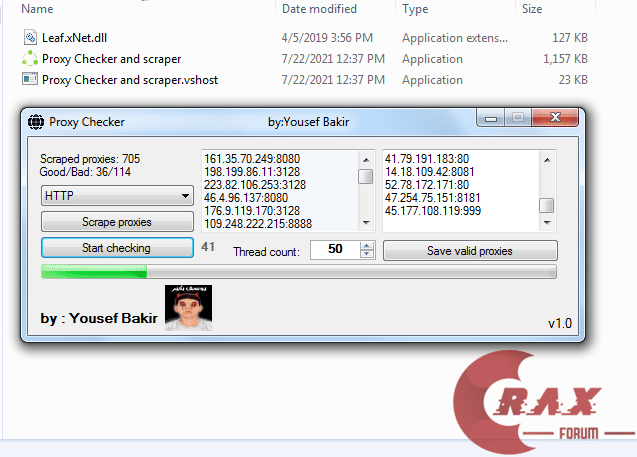Click the green checking progress bar
Image resolution: width=637 pixels, height=457 pixels.
(x=299, y=272)
